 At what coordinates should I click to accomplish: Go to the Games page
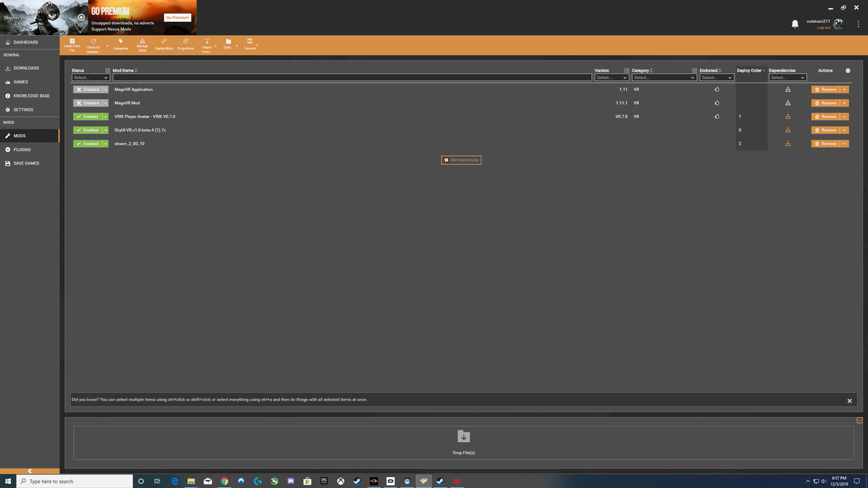pos(30,82)
